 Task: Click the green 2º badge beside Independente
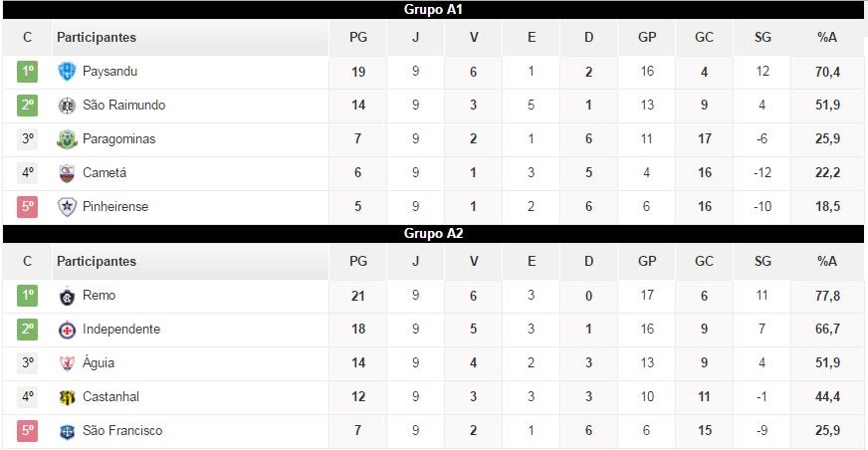pos(28,330)
